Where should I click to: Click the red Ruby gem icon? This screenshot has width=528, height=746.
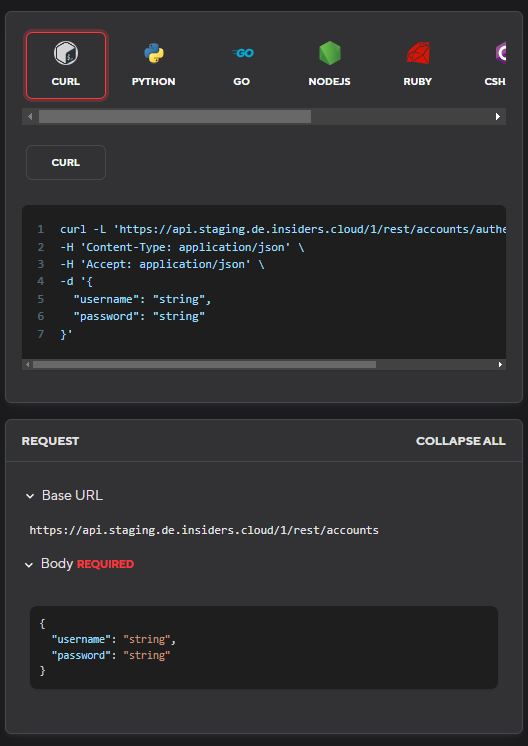tap(418, 53)
